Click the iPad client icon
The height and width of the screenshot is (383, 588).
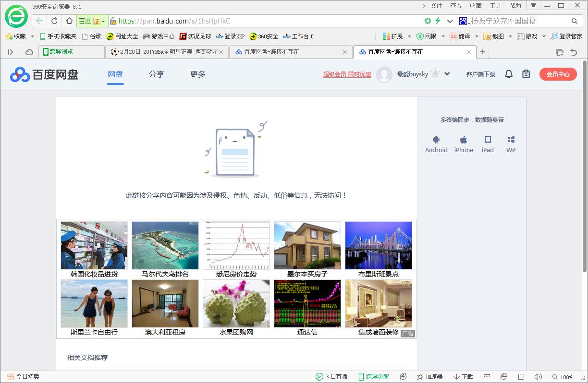point(488,140)
